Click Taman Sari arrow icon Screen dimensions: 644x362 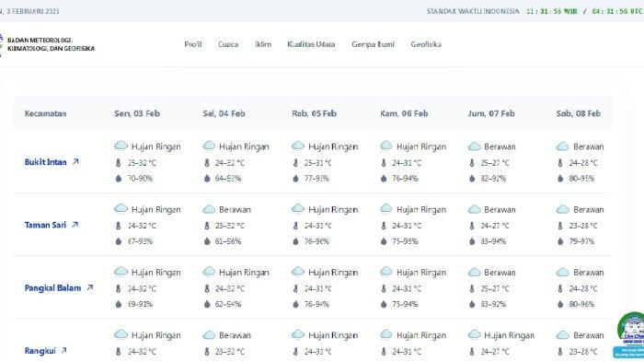coord(75,225)
